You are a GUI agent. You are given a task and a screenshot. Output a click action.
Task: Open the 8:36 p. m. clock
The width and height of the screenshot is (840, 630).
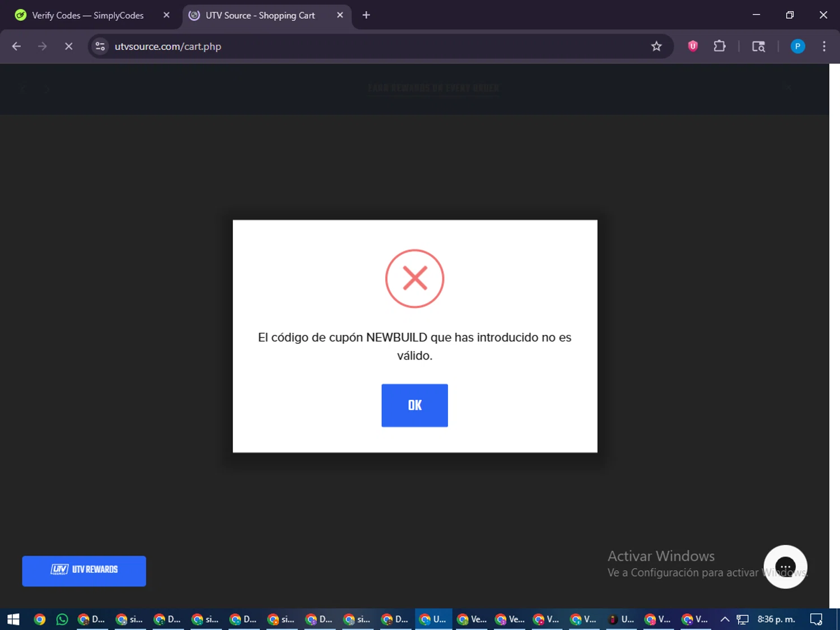click(x=776, y=619)
